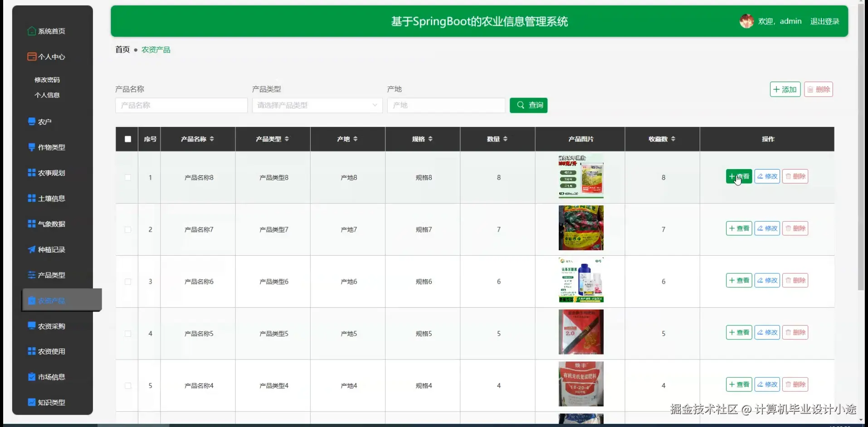
Task: Sort table by 收藏数 arrows
Action: point(673,139)
